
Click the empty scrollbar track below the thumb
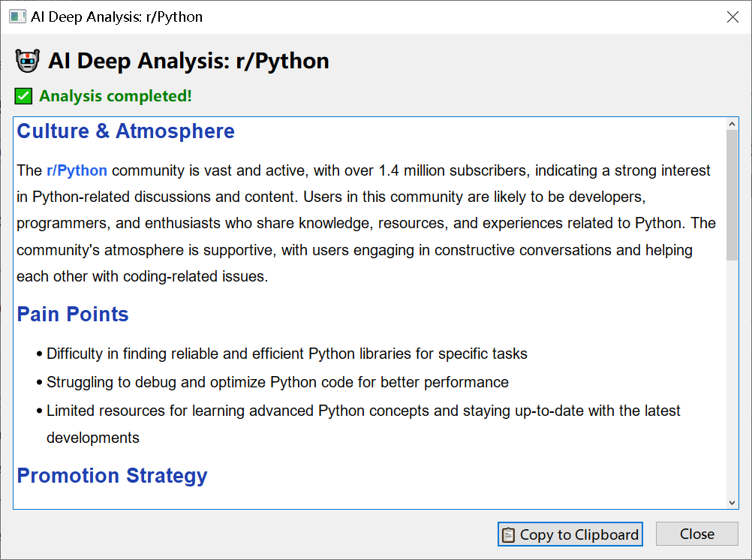click(732, 375)
